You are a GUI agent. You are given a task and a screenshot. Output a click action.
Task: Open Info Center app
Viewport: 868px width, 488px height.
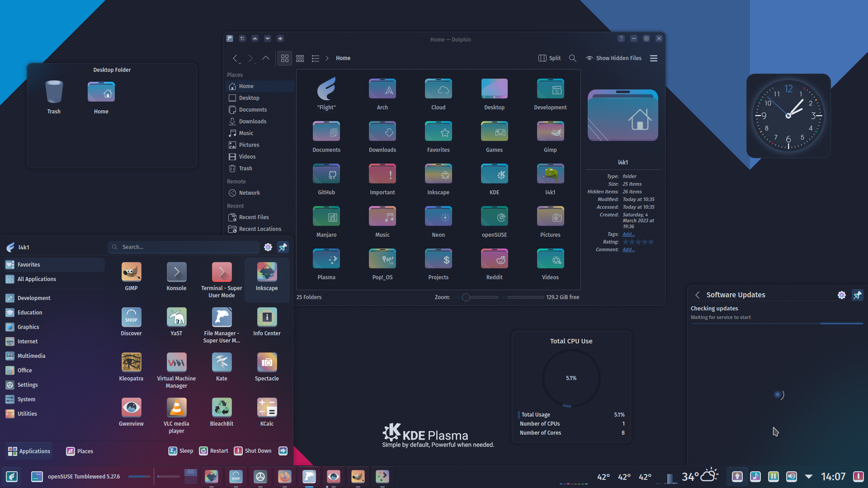pos(267,317)
